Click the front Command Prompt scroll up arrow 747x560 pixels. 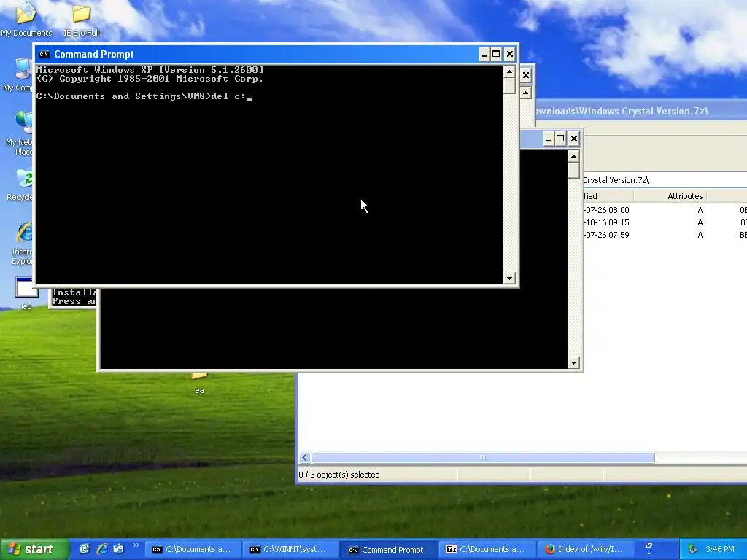(509, 72)
